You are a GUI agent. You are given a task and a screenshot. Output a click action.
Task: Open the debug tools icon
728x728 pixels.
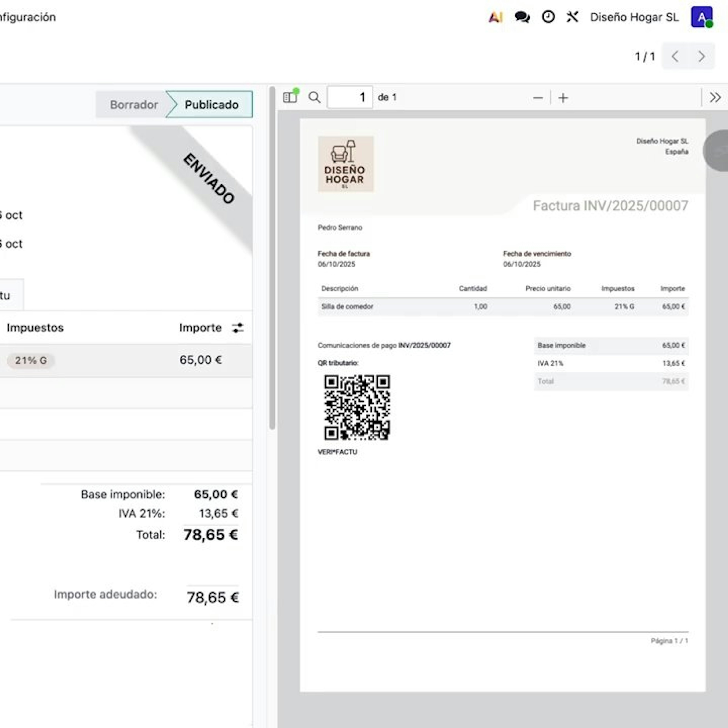click(572, 17)
